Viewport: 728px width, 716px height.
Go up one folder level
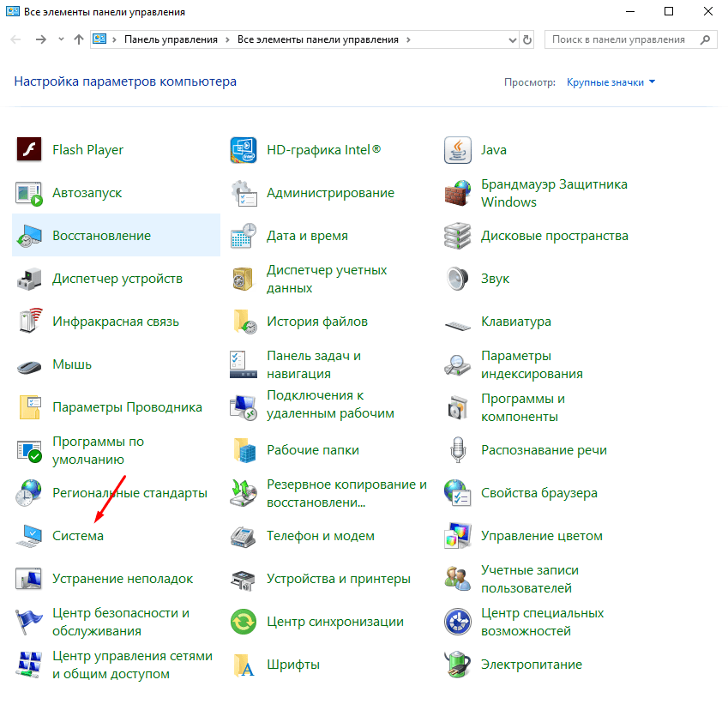click(x=79, y=39)
